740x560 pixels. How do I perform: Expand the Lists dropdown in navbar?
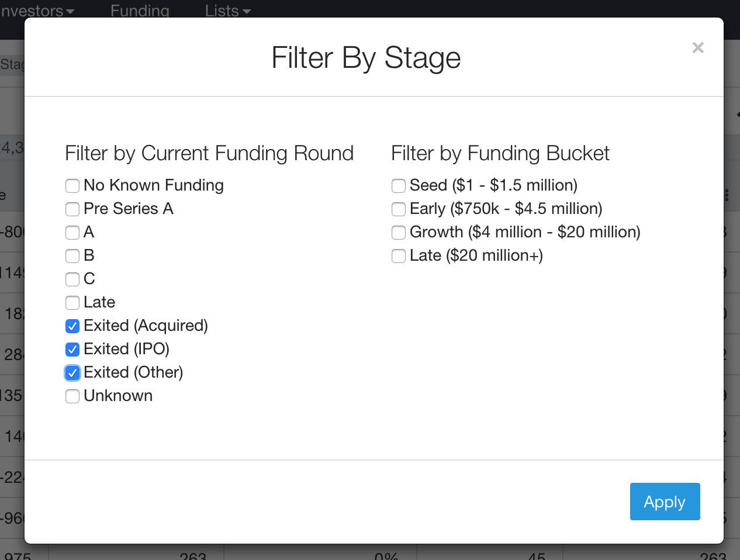click(228, 10)
